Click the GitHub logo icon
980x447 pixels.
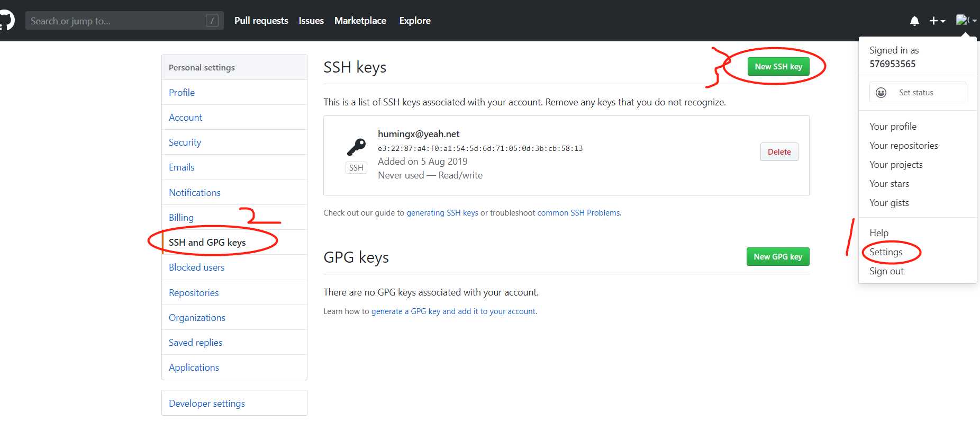click(x=6, y=21)
